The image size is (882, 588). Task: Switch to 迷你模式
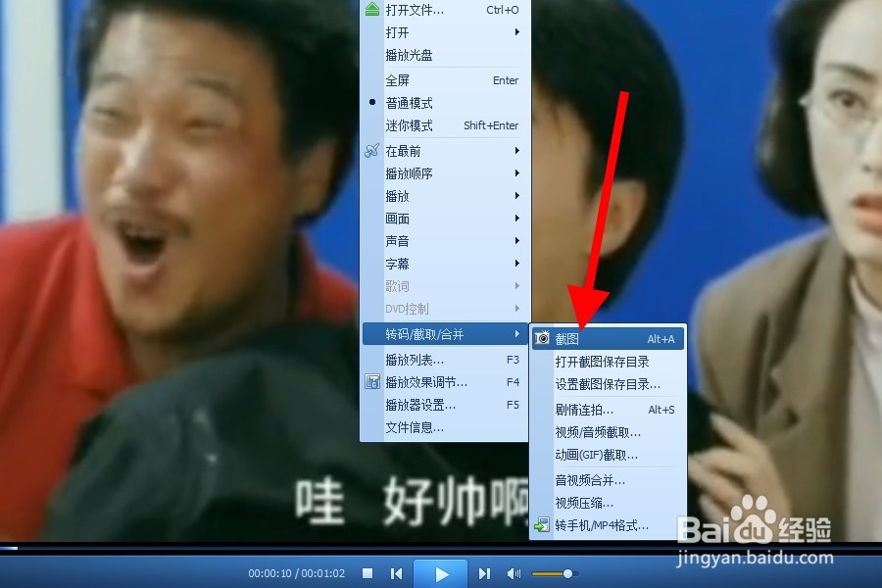tap(444, 125)
